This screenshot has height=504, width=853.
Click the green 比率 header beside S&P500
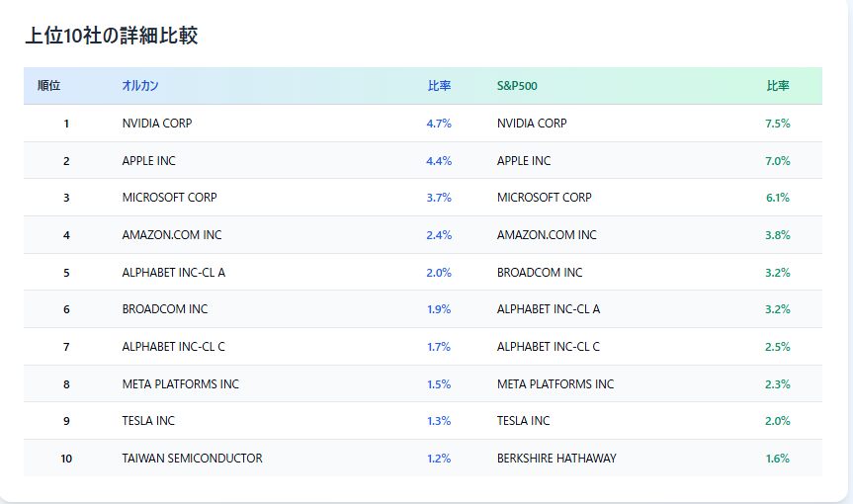click(778, 86)
